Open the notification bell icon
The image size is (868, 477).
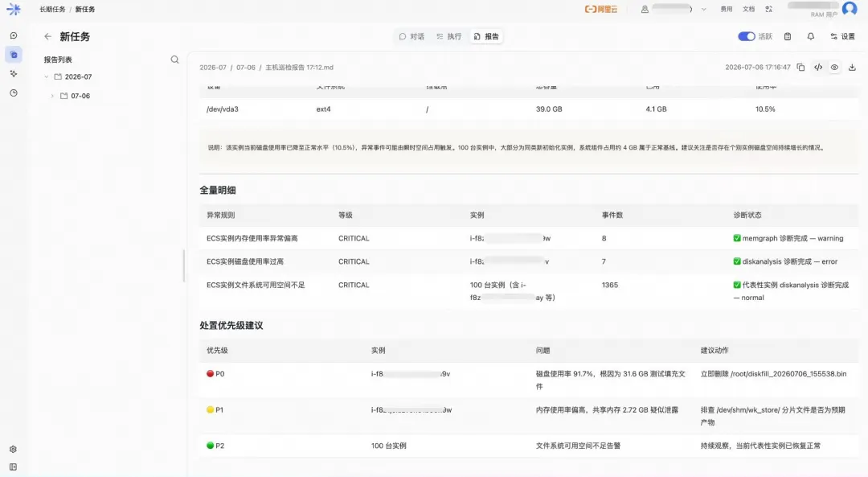(810, 36)
